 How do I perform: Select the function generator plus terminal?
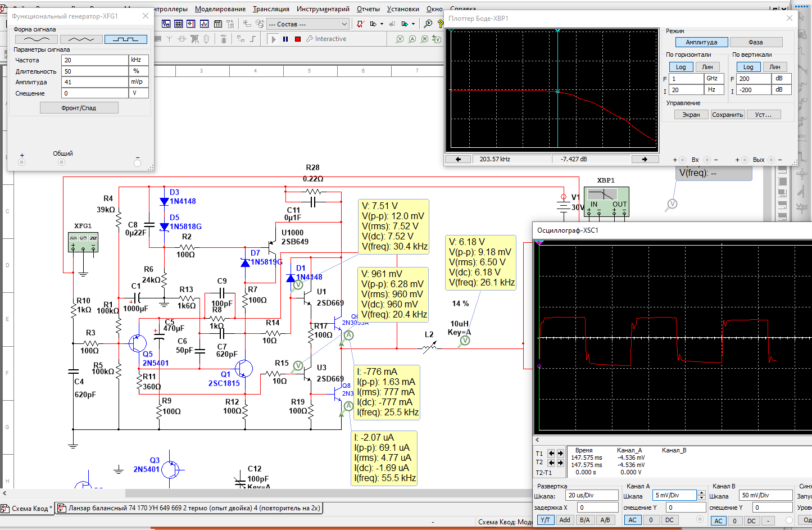[x=22, y=162]
